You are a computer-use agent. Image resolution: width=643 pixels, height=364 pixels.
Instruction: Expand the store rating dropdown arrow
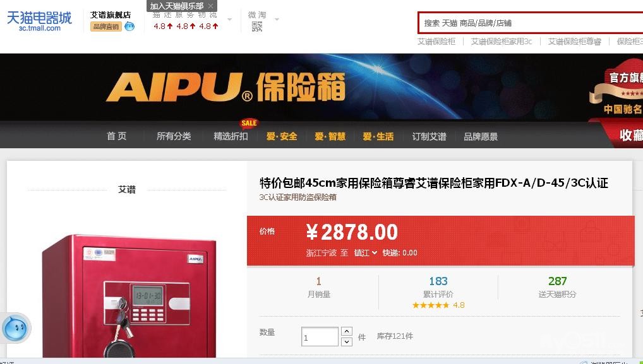230,20
